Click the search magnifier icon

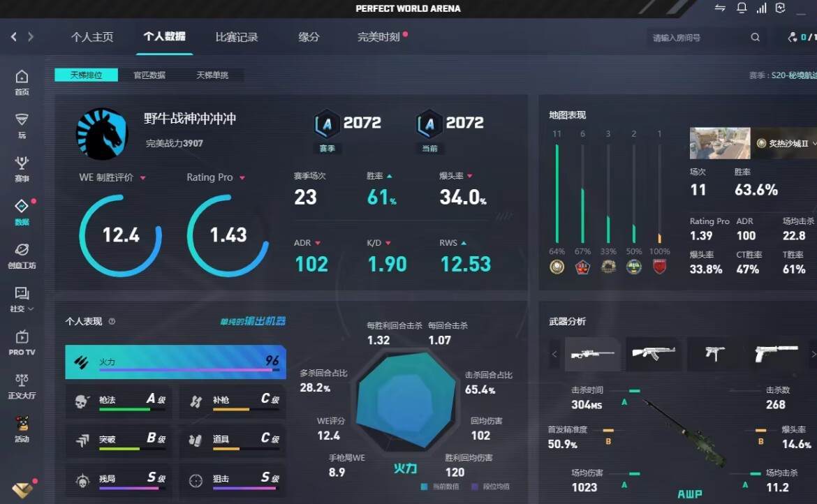point(755,38)
